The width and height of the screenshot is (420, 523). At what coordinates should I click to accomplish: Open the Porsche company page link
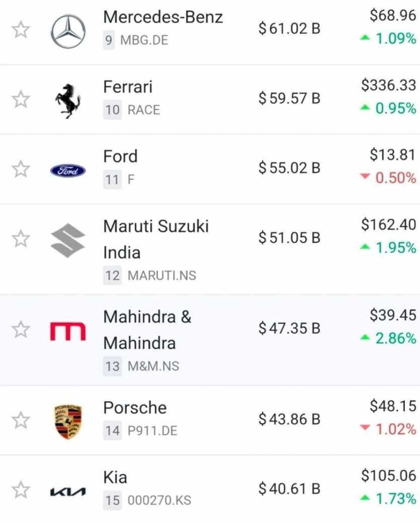135,408
